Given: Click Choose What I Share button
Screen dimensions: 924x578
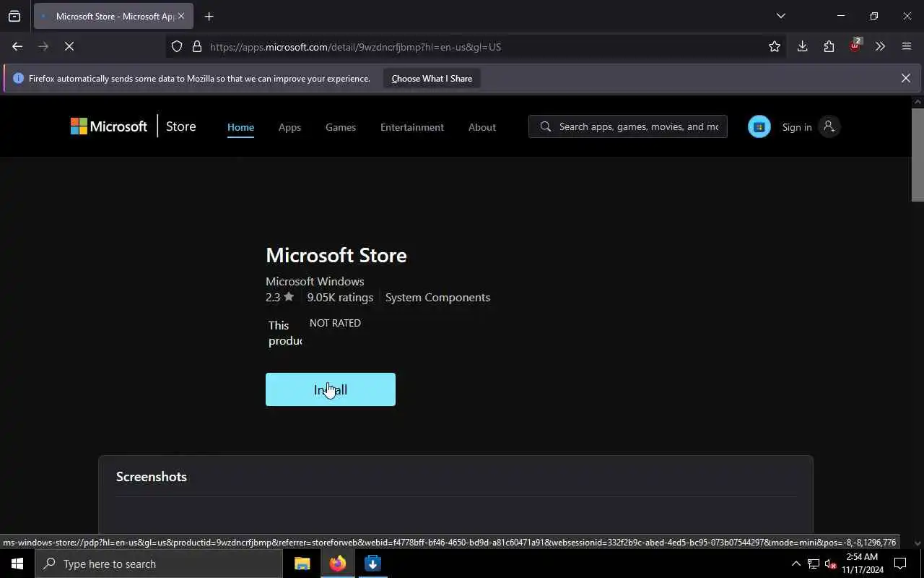Looking at the screenshot, I should point(432,78).
